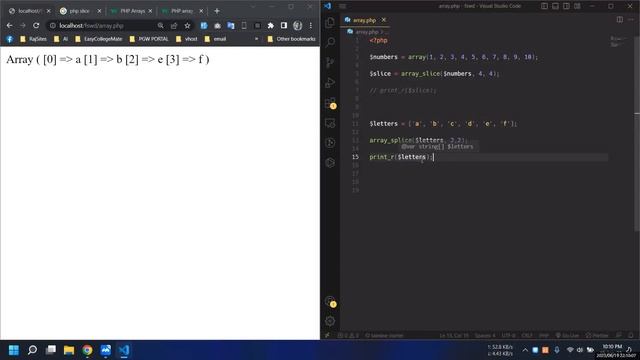640x360 pixels.
Task: Open Windows taskbar search
Action: [x=32, y=350]
